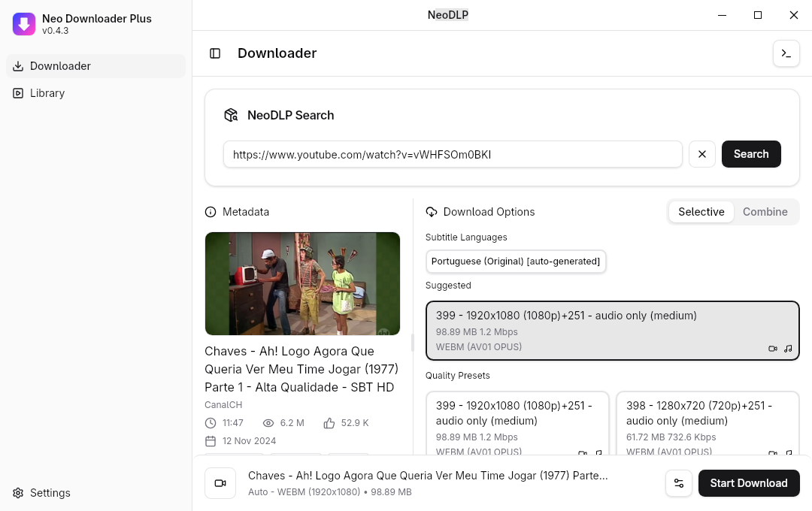
Task: Open download configuration icon next to Start Download
Action: [679, 483]
